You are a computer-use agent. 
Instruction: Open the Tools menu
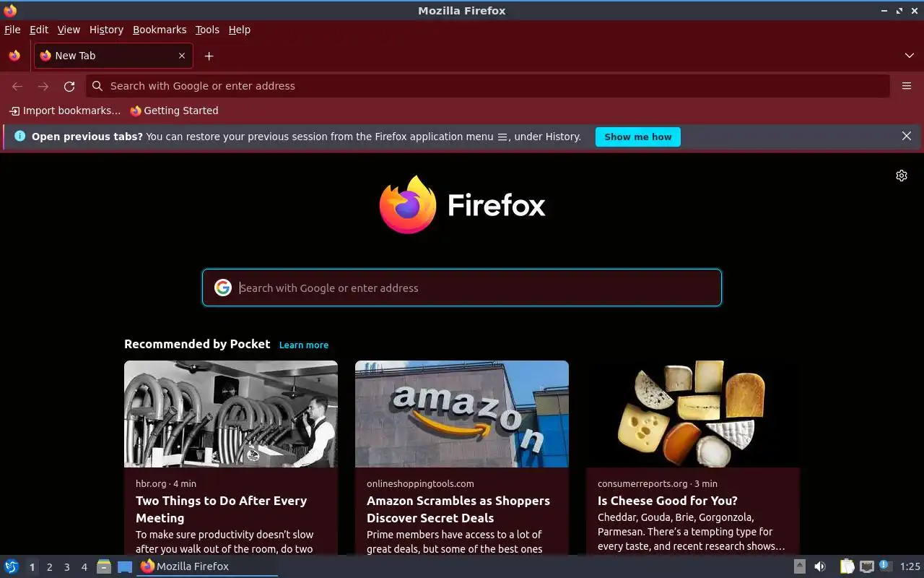pos(207,30)
